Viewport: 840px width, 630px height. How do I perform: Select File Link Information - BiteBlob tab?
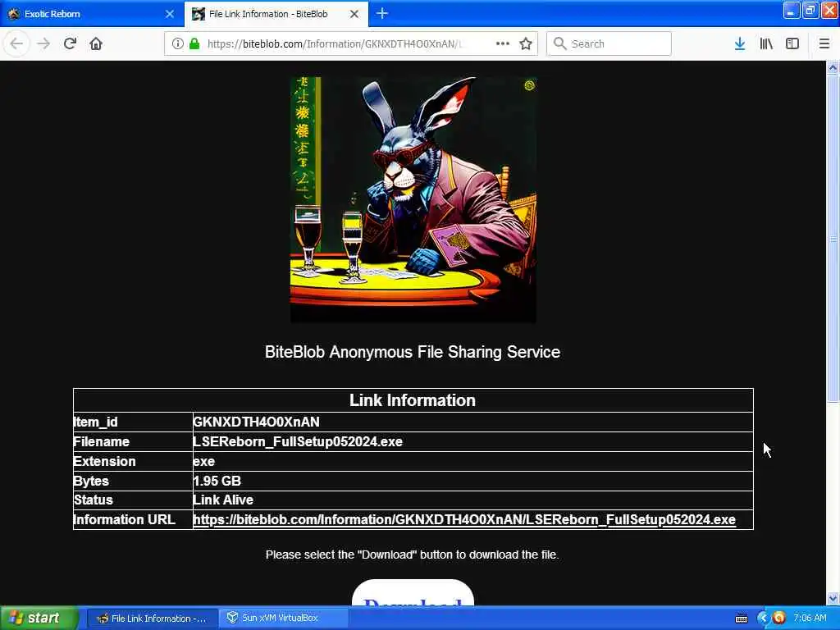coord(276,14)
